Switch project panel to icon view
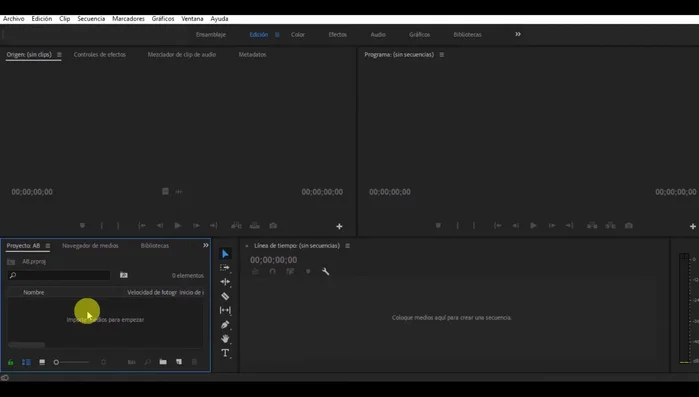699x397 pixels. pos(42,362)
